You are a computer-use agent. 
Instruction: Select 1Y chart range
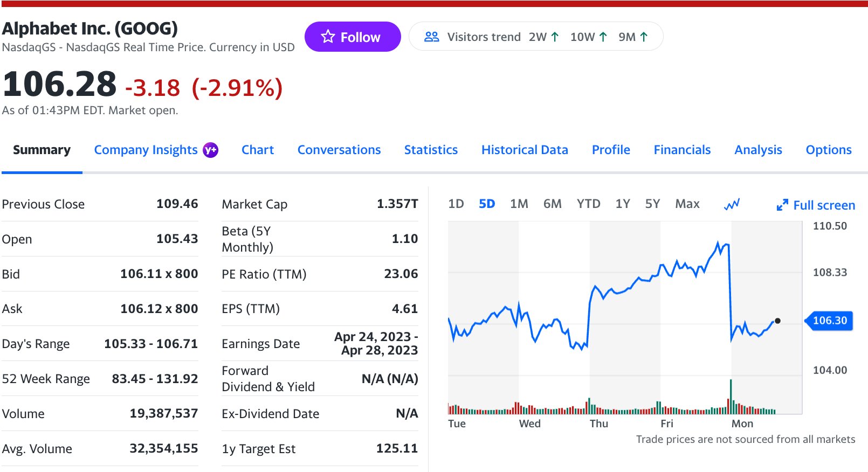[x=623, y=204]
